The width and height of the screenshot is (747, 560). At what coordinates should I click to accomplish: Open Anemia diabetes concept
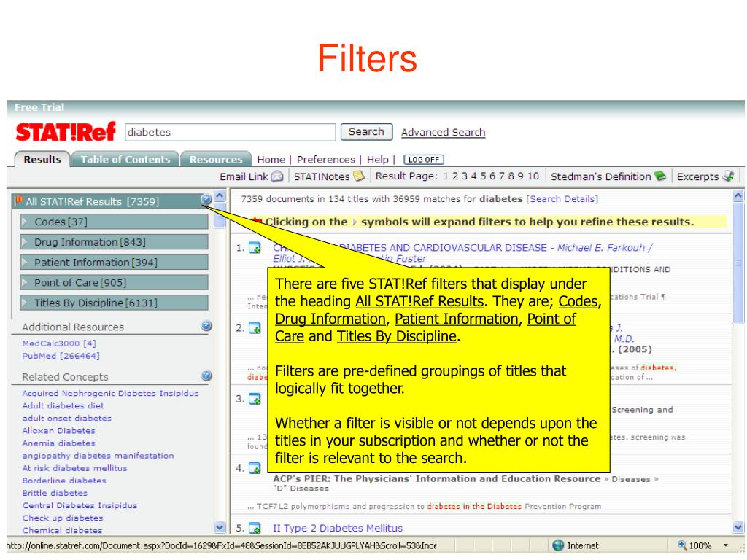(x=58, y=443)
